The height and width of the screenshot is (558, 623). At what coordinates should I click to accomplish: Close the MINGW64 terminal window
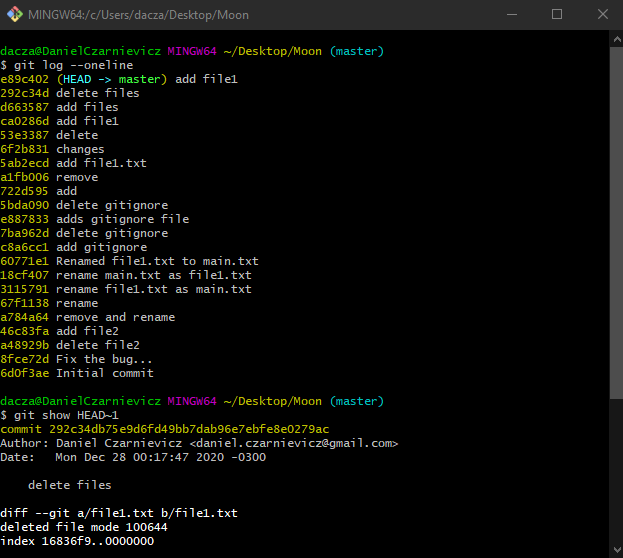click(x=601, y=15)
